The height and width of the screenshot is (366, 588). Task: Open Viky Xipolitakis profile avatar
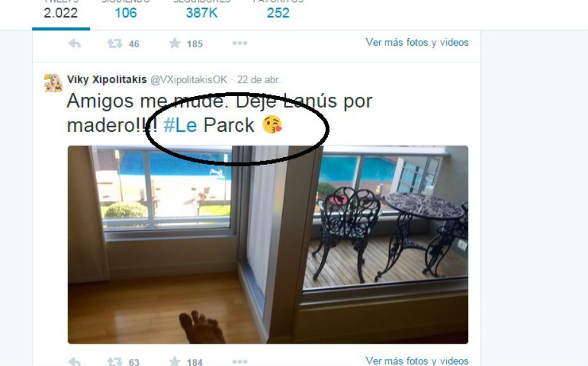[x=54, y=83]
